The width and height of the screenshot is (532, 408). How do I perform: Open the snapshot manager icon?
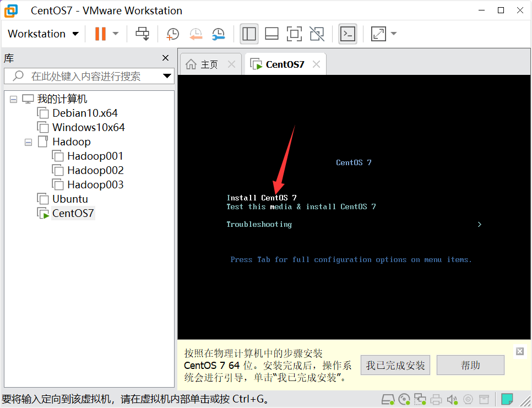coord(218,34)
